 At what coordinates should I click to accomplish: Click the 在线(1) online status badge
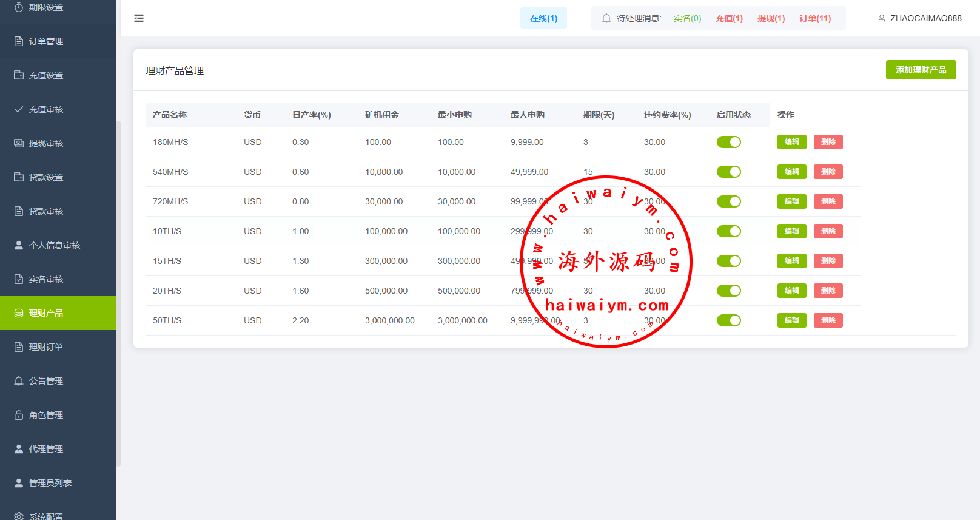click(543, 18)
